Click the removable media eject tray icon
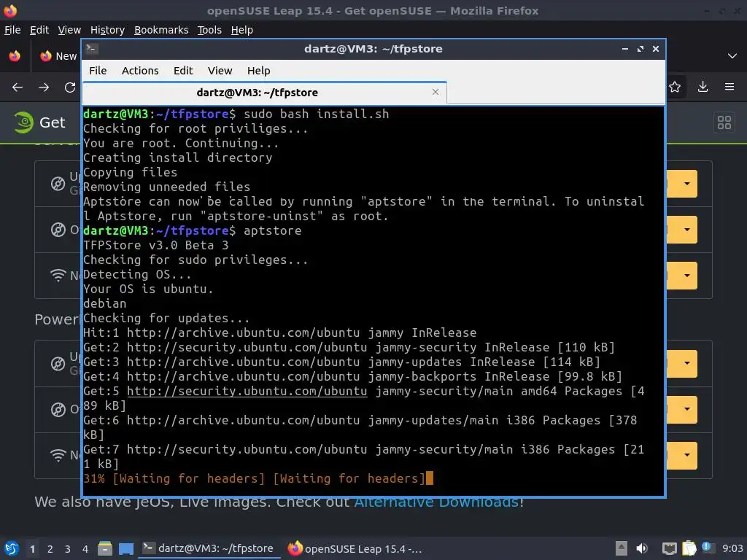 pos(622,548)
